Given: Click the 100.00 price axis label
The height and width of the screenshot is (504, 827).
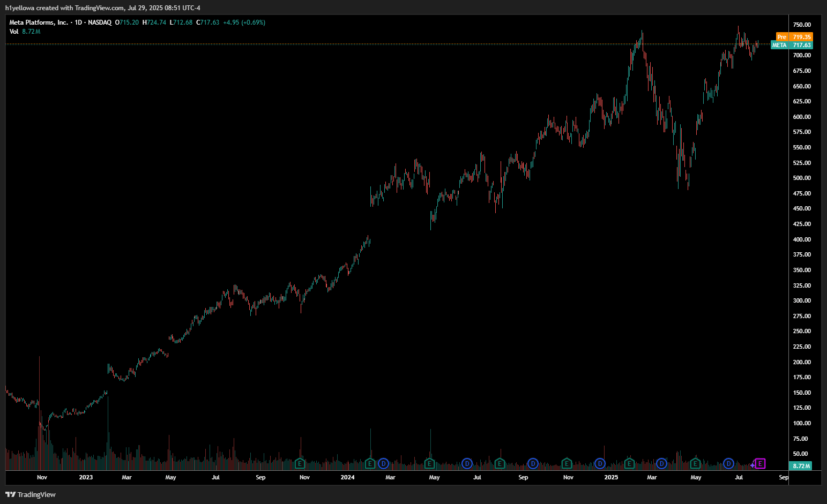Looking at the screenshot, I should [x=802, y=424].
